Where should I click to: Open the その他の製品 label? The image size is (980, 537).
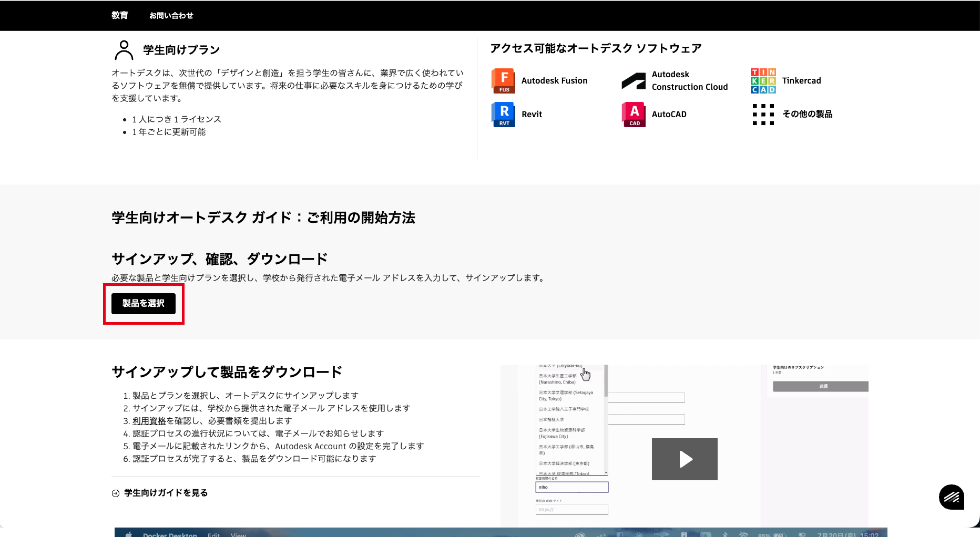pyautogui.click(x=807, y=115)
